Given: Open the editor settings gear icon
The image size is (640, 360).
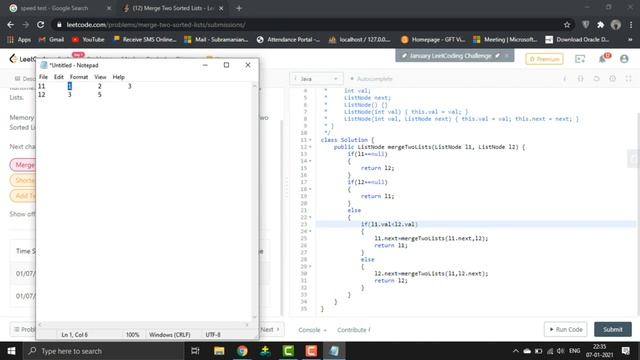Looking at the screenshot, I should (612, 79).
